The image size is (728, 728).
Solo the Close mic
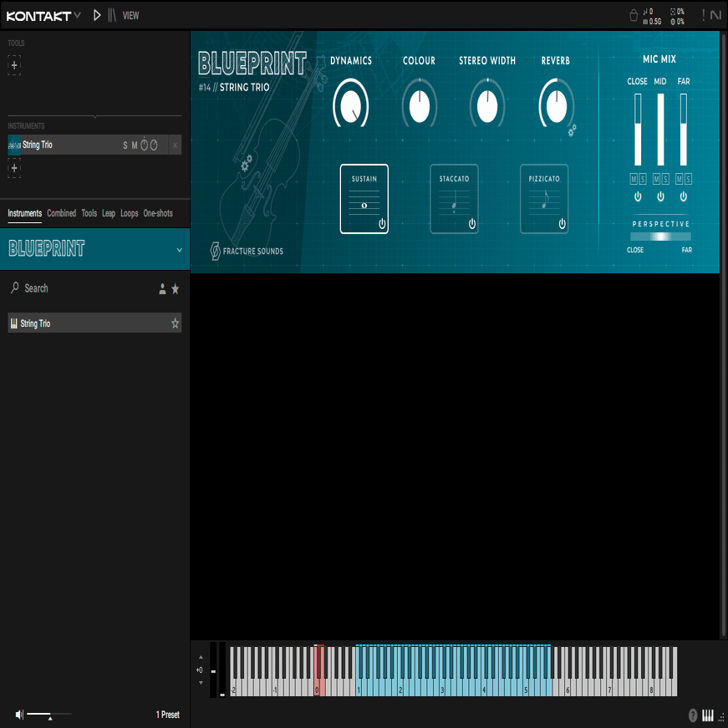tap(643, 179)
